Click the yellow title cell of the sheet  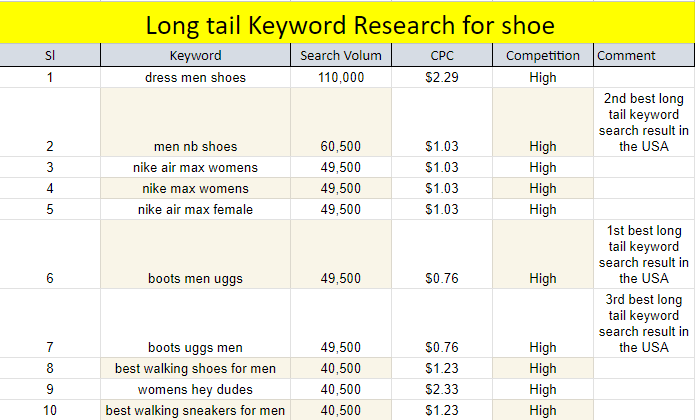pos(347,23)
